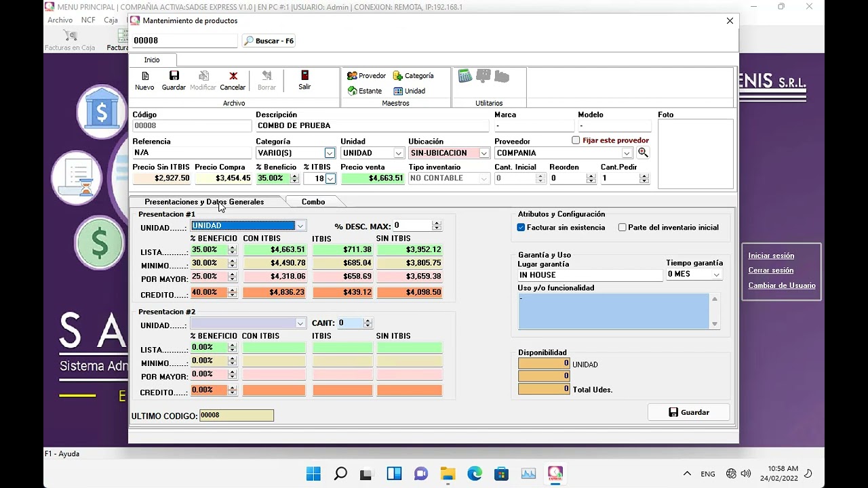Viewport: 868px width, 488px height.
Task: Open File Explorer from the taskbar
Action: coord(448,473)
